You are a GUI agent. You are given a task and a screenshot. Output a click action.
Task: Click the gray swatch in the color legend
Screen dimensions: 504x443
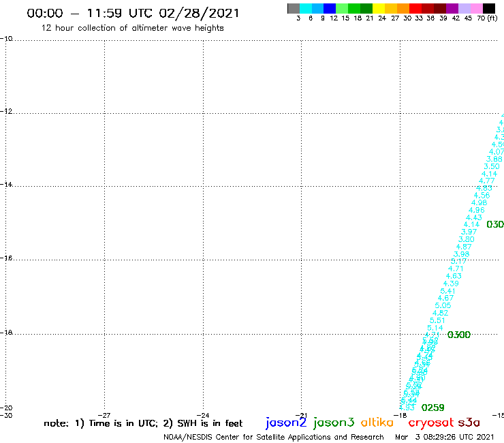(294, 9)
